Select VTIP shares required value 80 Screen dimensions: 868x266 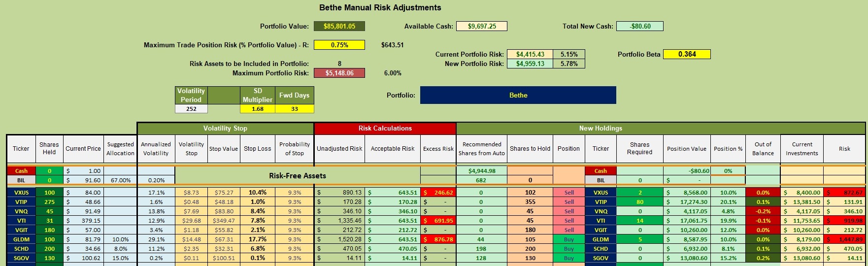pos(639,202)
